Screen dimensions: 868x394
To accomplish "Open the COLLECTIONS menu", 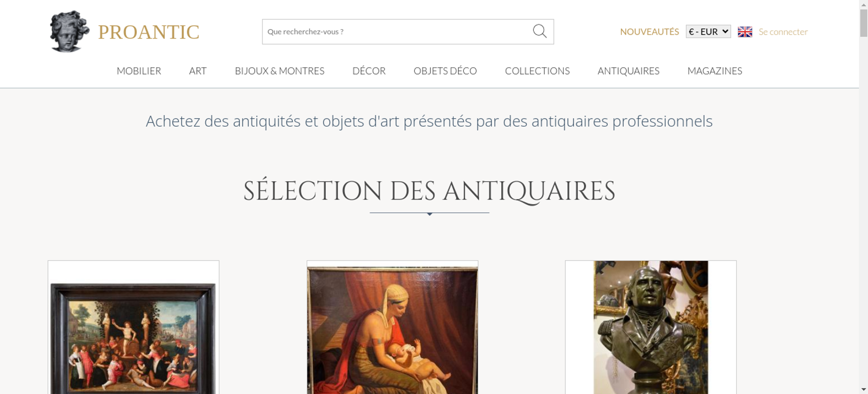I will coord(537,71).
